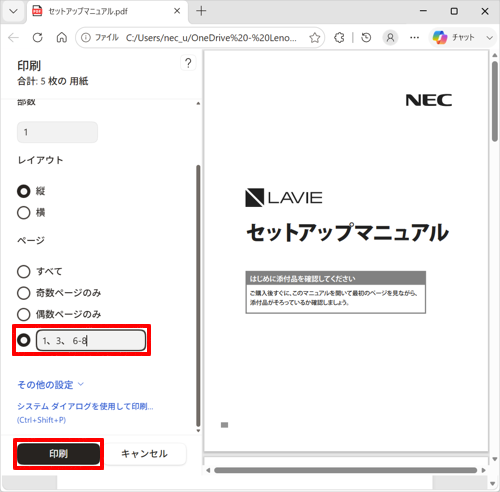Choose 偶数ページのみ option

[23, 314]
